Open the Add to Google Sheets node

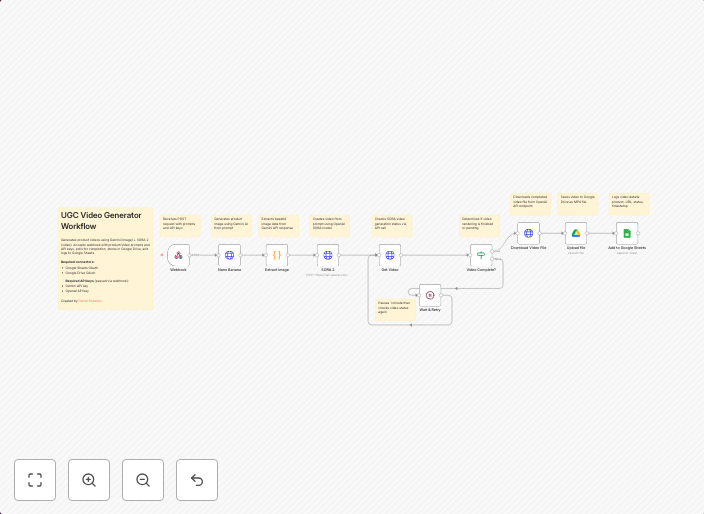[x=627, y=233]
